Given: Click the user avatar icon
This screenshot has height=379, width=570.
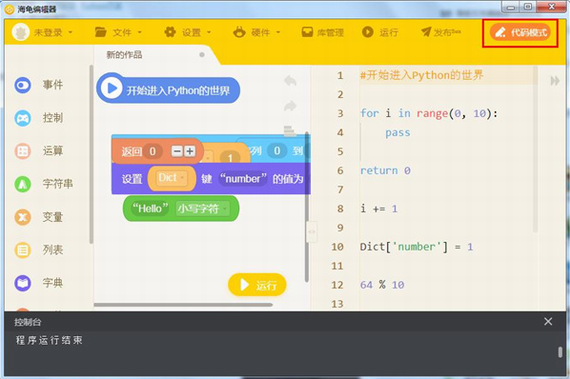Looking at the screenshot, I should [x=21, y=32].
